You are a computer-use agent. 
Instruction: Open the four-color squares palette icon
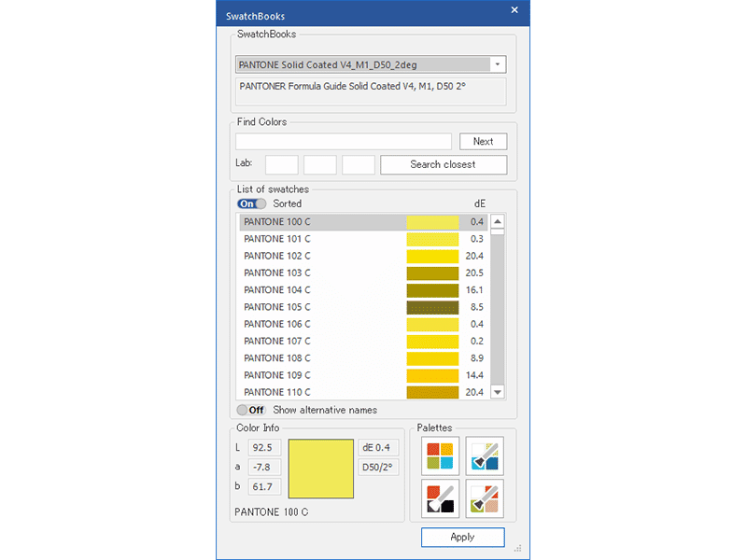pos(440,456)
